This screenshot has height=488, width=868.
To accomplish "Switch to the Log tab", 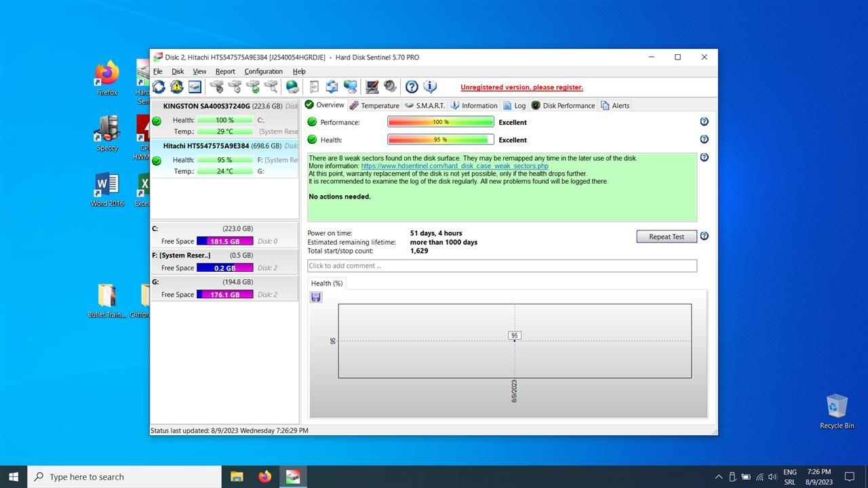I will 515,106.
